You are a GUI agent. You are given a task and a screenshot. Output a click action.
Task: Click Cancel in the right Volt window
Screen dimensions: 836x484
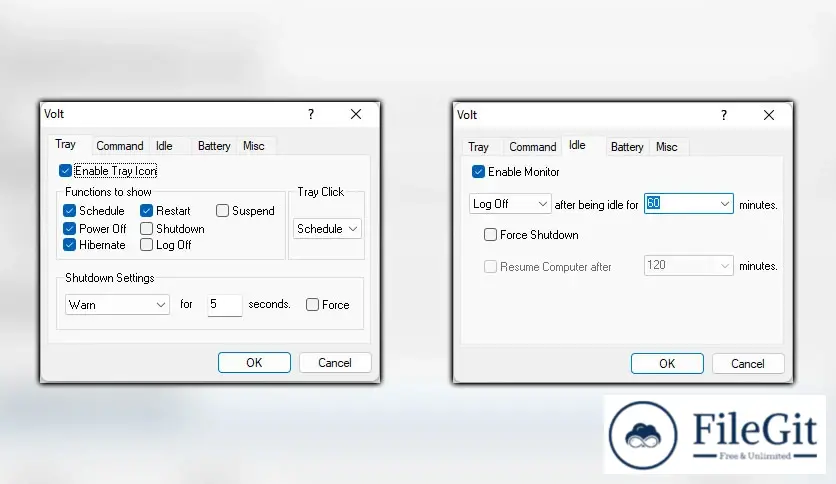[x=747, y=364]
